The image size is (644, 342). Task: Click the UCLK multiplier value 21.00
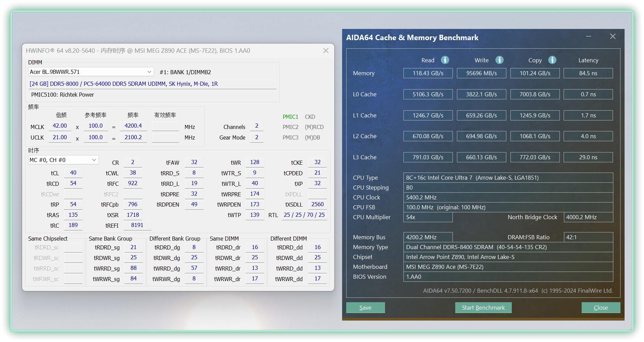click(x=60, y=137)
